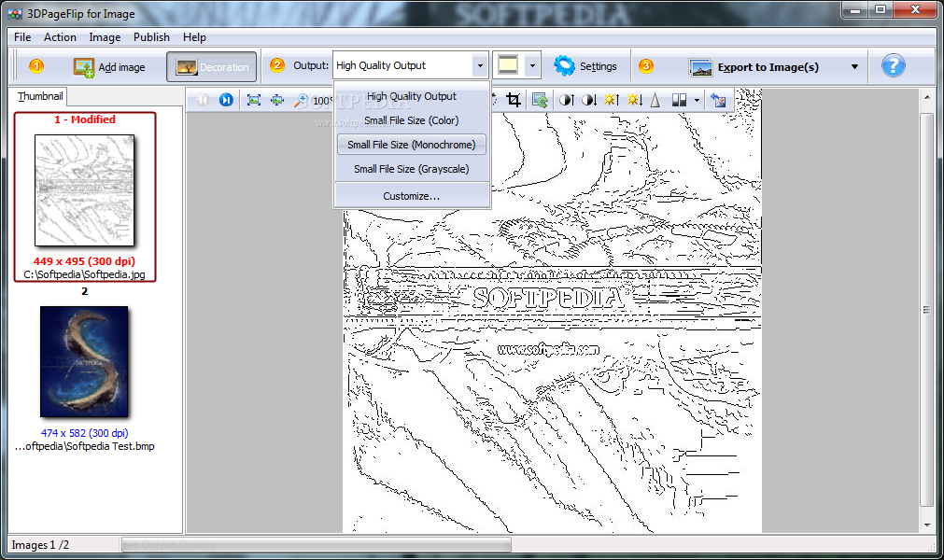Click vertical scrollbar down arrow

coord(927,525)
